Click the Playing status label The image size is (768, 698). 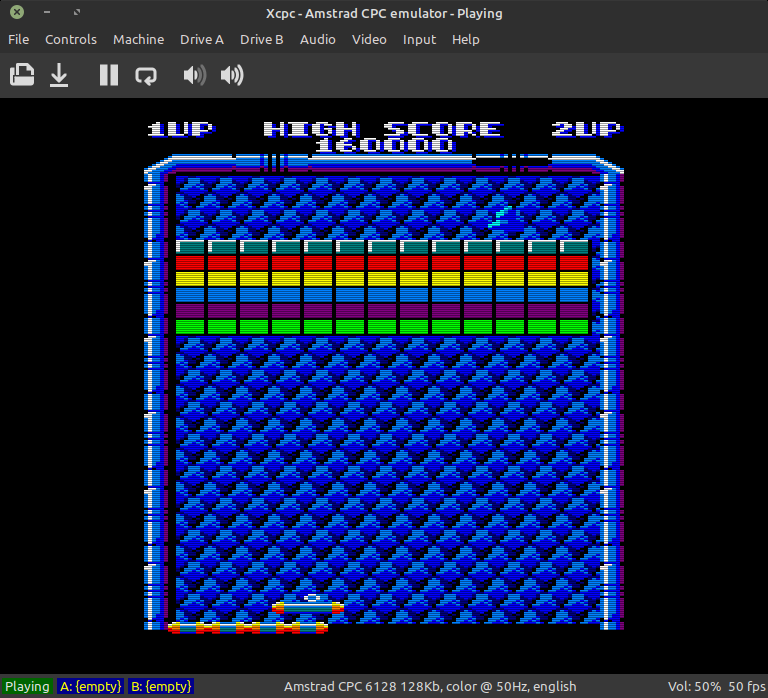click(x=27, y=686)
